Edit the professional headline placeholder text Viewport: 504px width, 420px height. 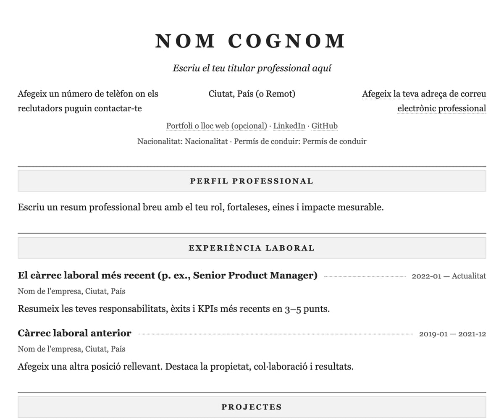pos(252,68)
